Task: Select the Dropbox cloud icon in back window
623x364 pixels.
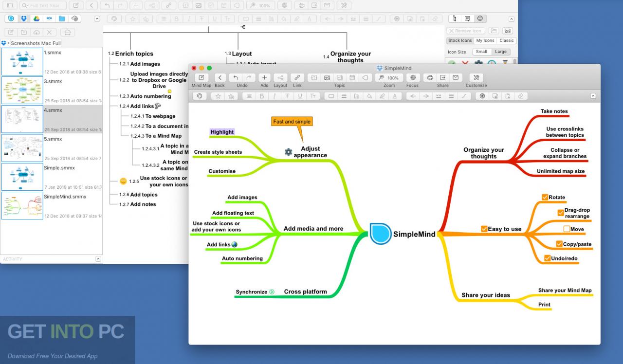Action: 23,18
